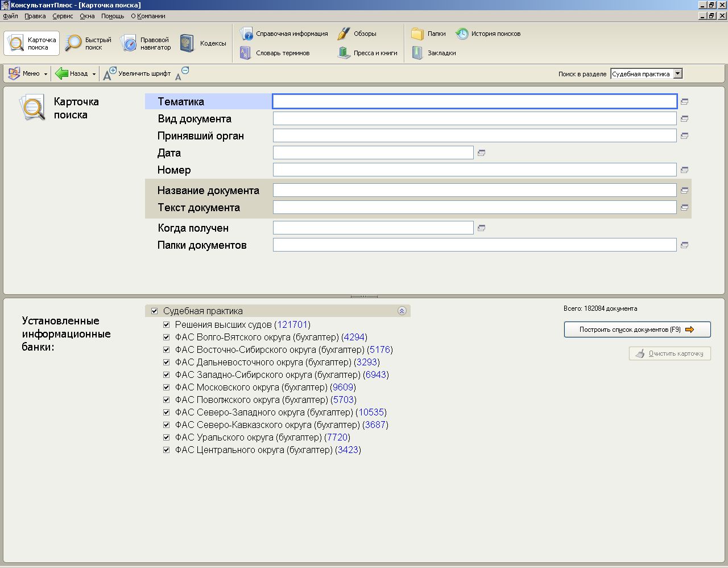
Task: Click the Номер input field
Action: pyautogui.click(x=475, y=170)
